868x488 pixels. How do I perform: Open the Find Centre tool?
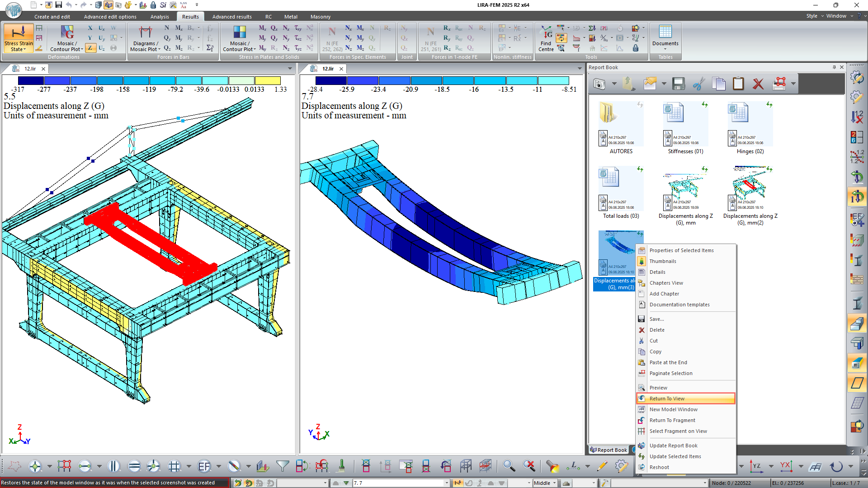546,38
